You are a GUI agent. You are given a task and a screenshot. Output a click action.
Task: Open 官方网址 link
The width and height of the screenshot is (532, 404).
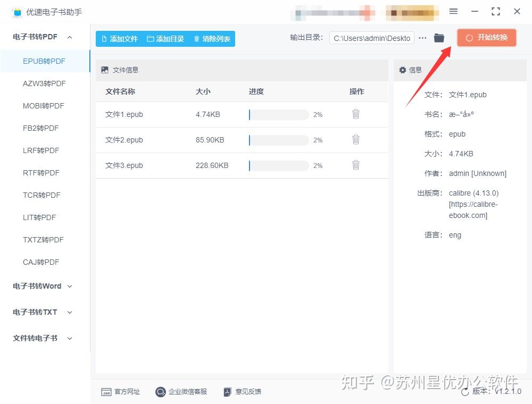pyautogui.click(x=120, y=392)
